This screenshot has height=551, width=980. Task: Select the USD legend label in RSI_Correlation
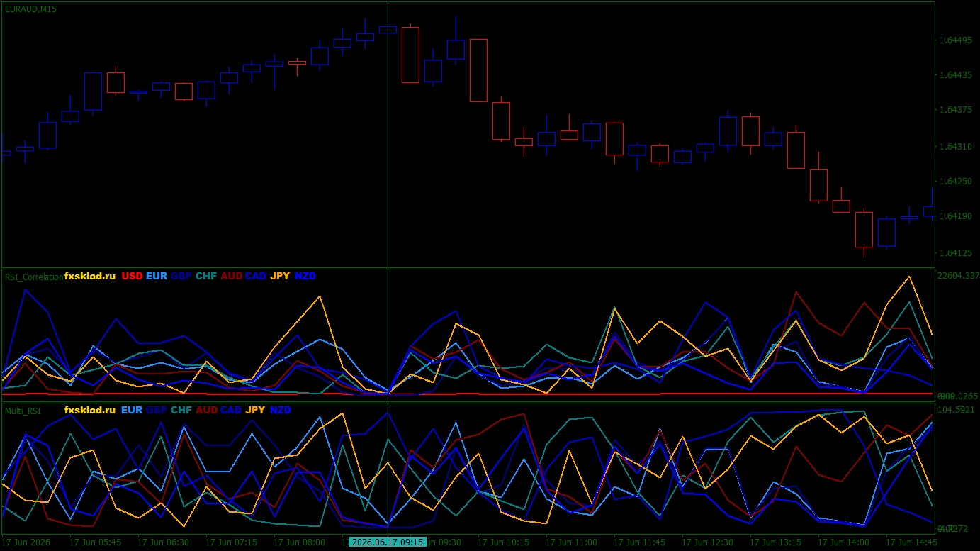click(x=132, y=276)
